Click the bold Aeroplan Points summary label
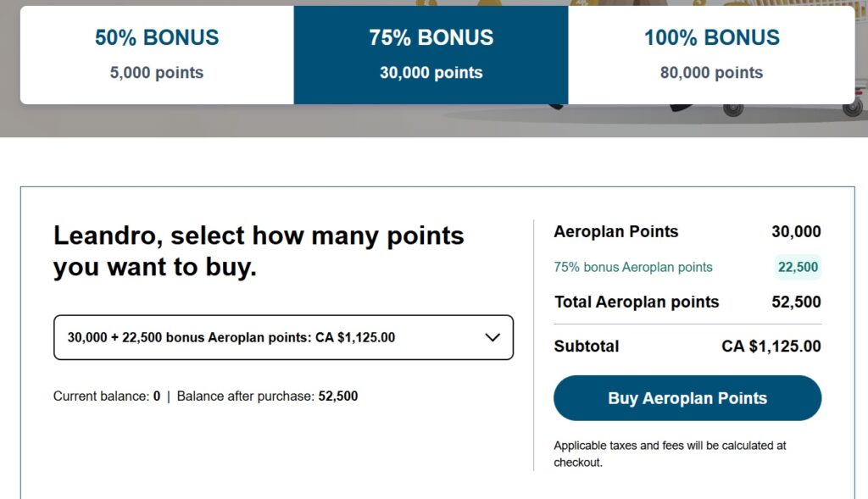This screenshot has width=868, height=499. 616,231
